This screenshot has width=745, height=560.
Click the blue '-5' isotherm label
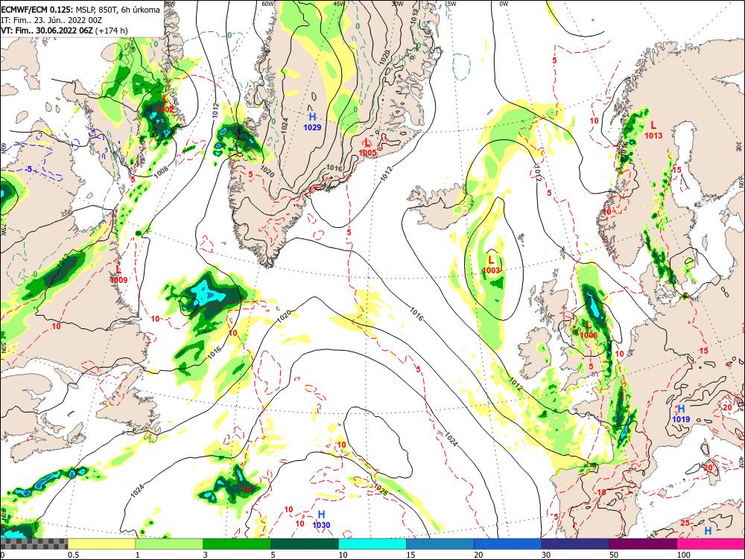tap(28, 169)
